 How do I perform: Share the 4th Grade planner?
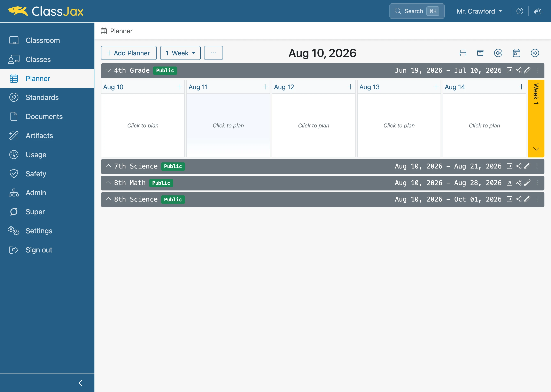point(518,70)
